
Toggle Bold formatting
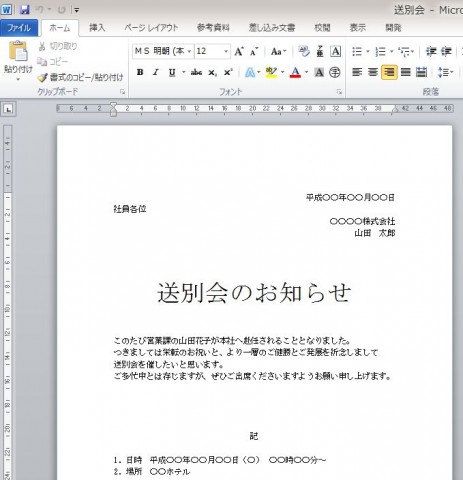(140, 72)
